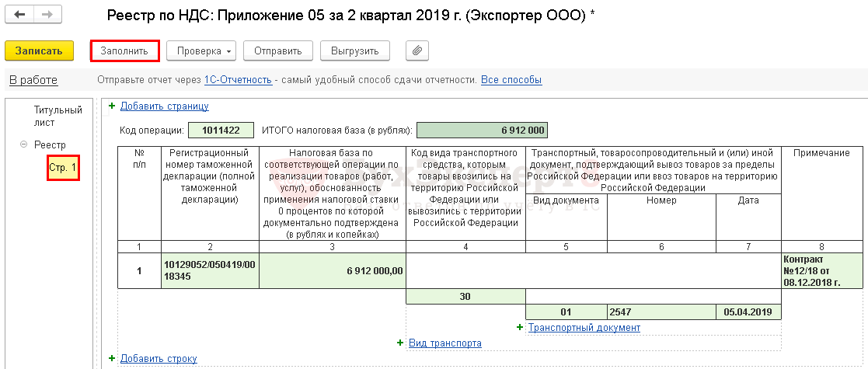868x369 pixels.
Task: Collapse the Реестр tree node
Action: [x=23, y=144]
